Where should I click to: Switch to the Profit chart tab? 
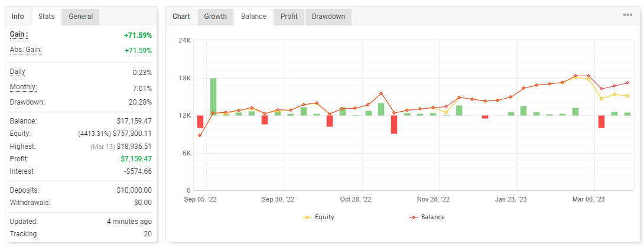pos(289,17)
